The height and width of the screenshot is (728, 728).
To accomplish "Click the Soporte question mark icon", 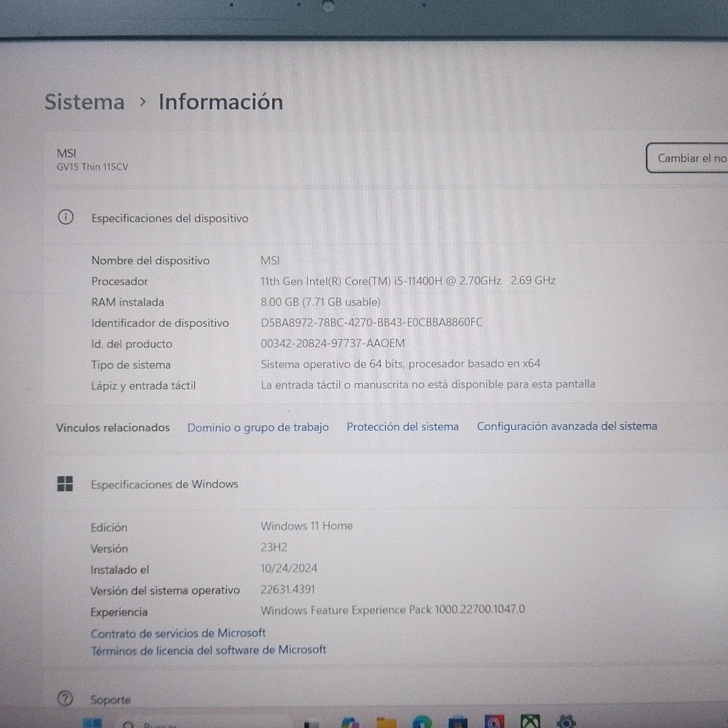I will 65,698.
